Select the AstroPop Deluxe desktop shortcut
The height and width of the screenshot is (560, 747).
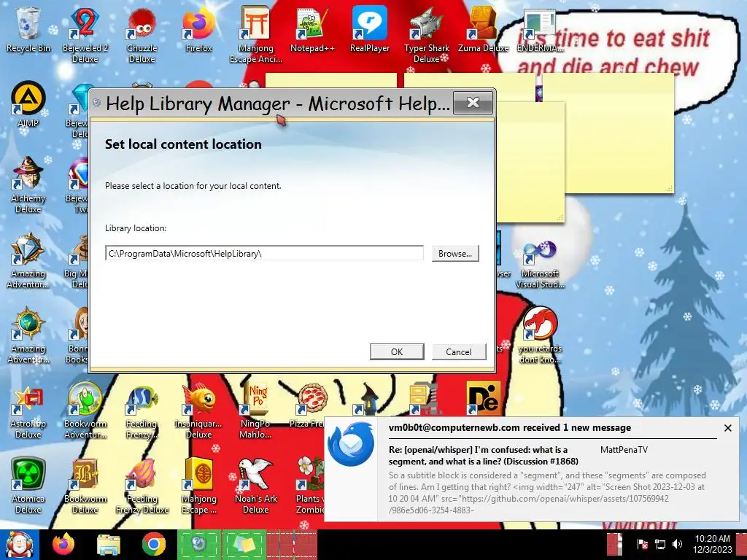(x=28, y=411)
